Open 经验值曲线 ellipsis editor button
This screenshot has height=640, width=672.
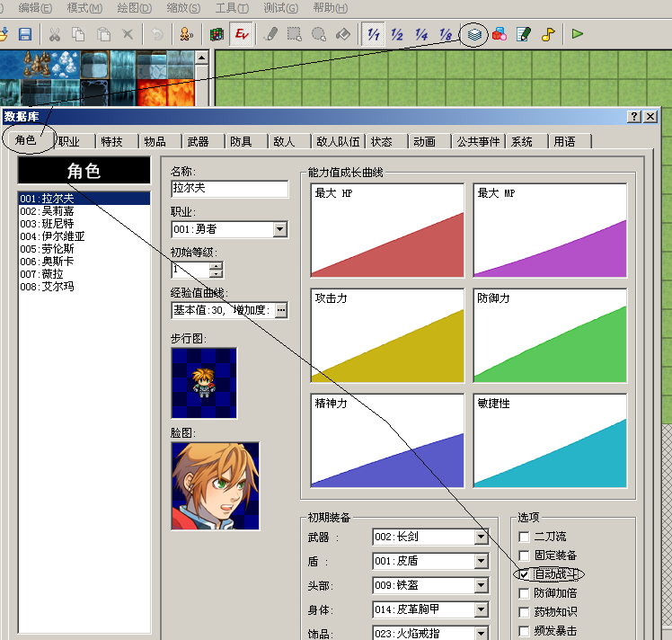pos(280,310)
